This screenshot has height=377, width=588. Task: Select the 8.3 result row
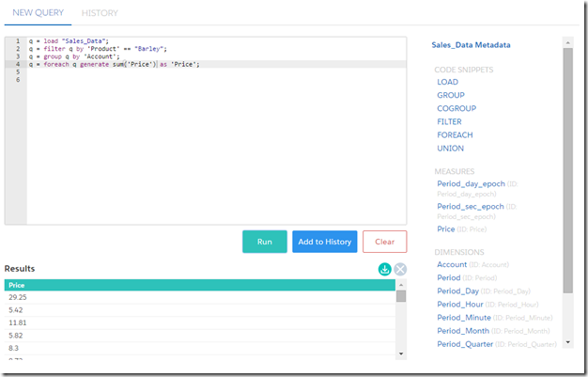[x=199, y=348]
